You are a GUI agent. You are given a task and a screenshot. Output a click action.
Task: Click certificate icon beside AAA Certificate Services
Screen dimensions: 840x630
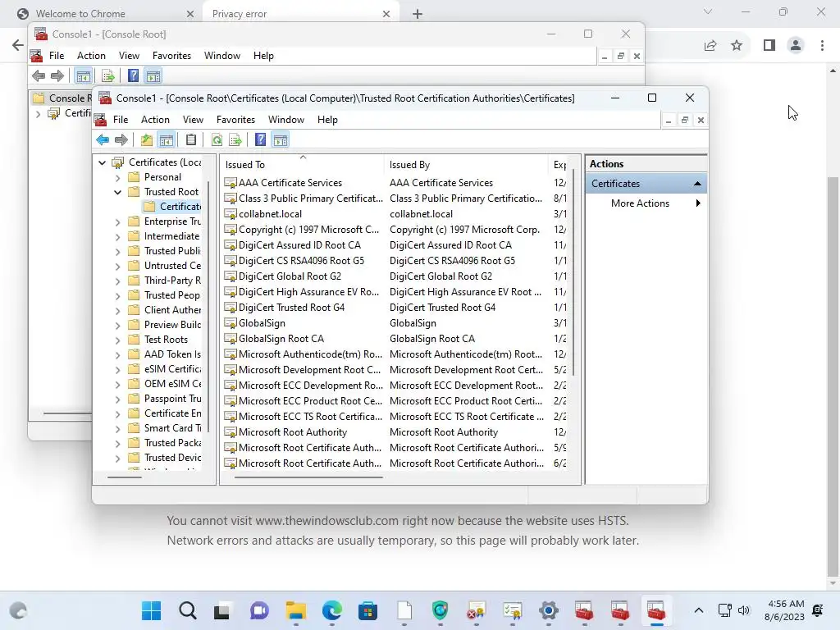[231, 183]
